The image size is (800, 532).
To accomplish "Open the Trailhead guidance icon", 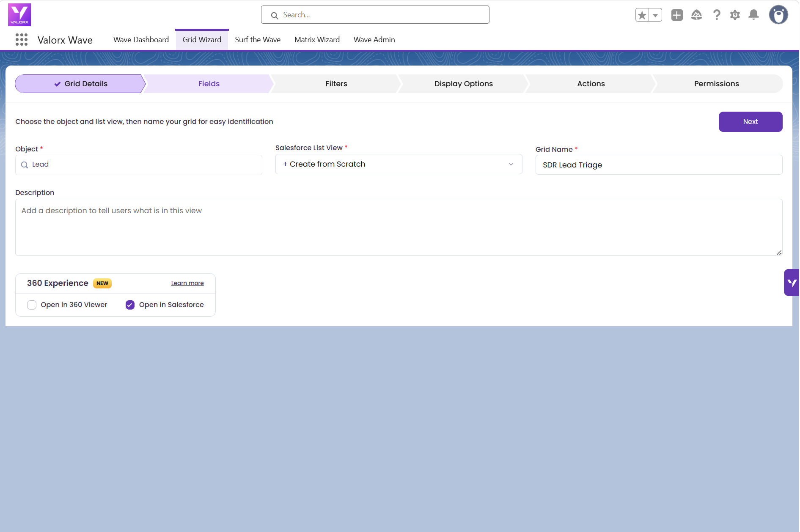I will click(x=696, y=15).
